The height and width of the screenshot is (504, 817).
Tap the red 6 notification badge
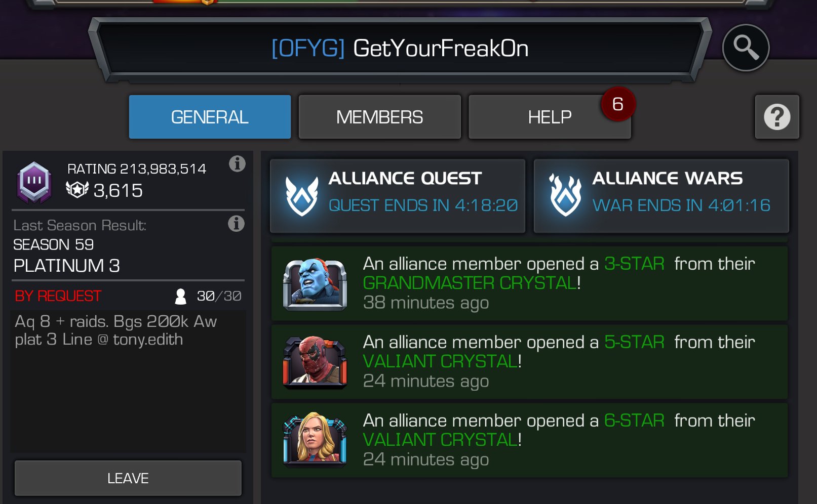tap(618, 104)
